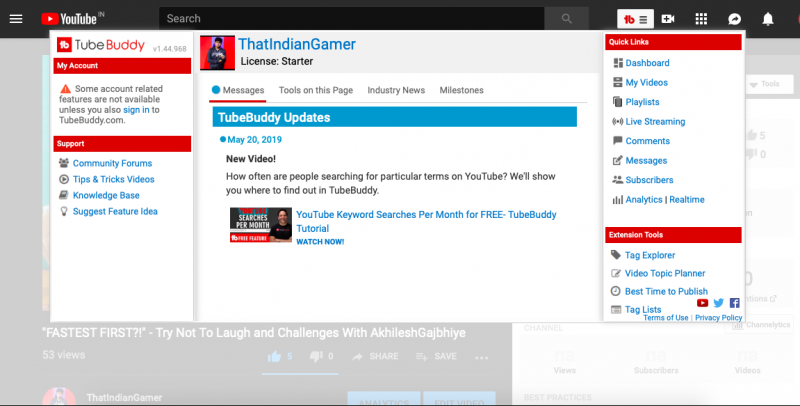Open TubeBuddy's Facebook icon link
Viewport: 800px width, 406px height.
(x=734, y=303)
